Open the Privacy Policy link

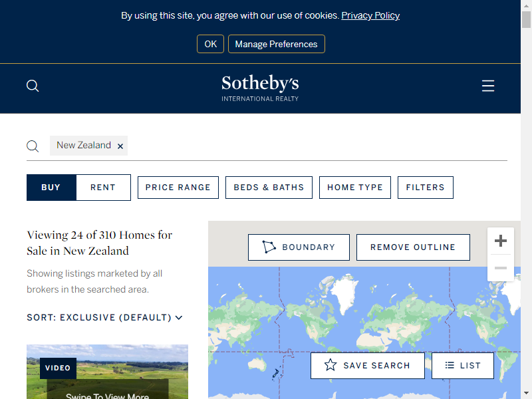370,15
